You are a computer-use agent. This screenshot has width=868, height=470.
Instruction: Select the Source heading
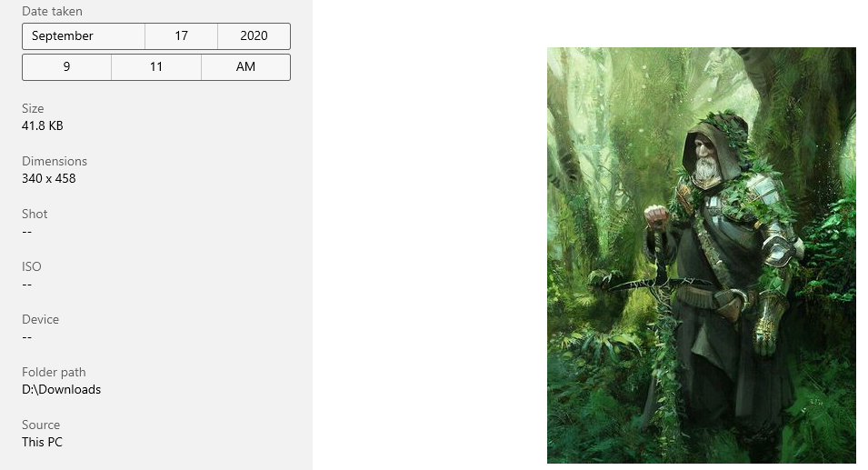41,425
